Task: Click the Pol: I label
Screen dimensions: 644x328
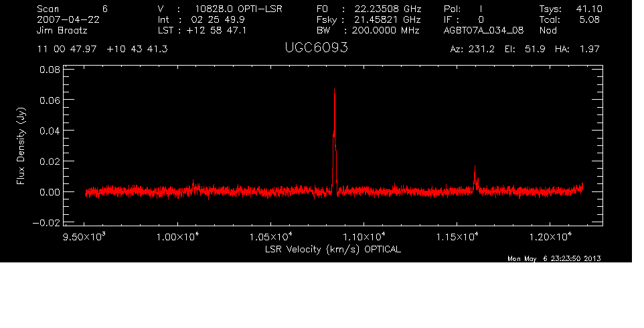Action: click(463, 9)
